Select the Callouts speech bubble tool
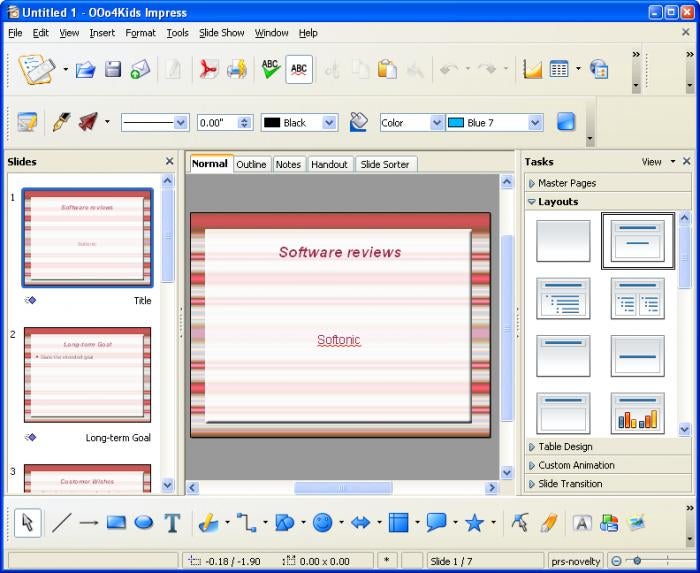Image resolution: width=700 pixels, height=573 pixels. point(436,523)
